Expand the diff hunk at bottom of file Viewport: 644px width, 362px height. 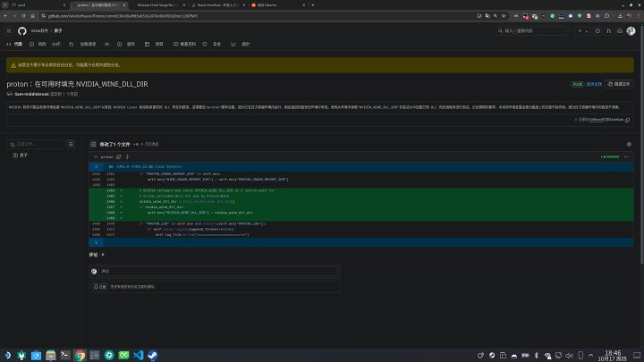tap(97, 241)
